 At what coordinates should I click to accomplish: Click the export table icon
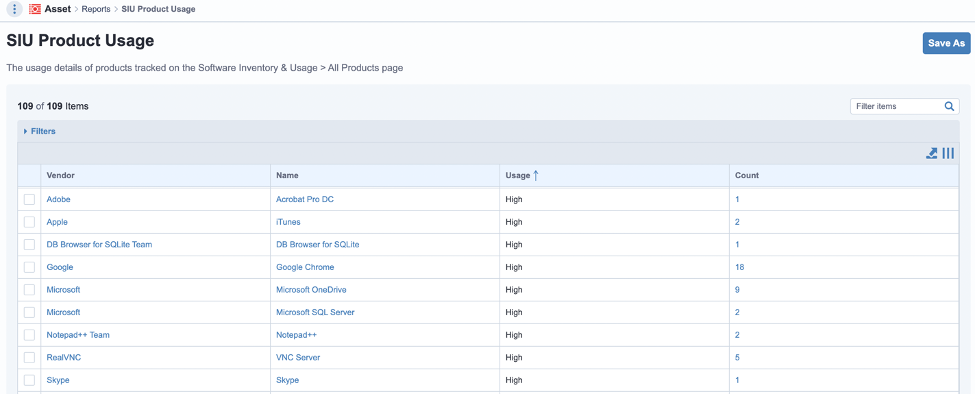tap(932, 153)
